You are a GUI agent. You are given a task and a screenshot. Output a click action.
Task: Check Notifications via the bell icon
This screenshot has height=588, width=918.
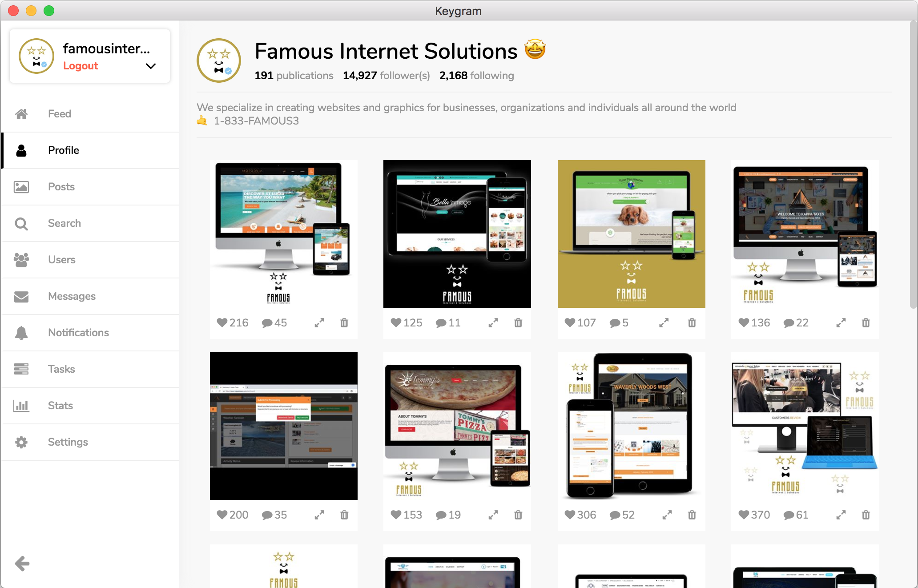point(21,333)
